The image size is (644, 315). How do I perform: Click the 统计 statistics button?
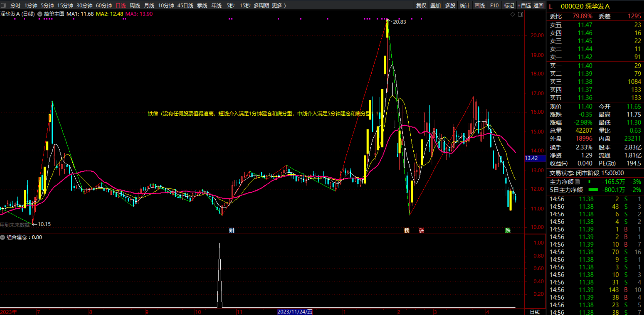click(465, 5)
